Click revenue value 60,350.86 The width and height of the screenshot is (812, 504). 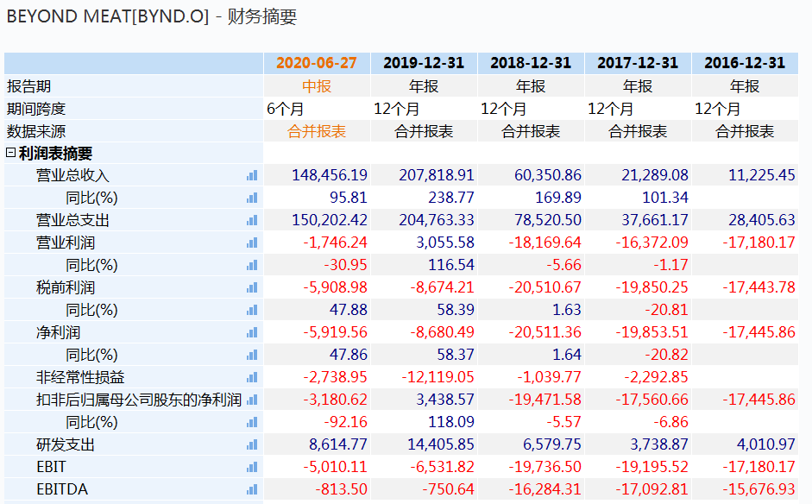pyautogui.click(x=547, y=175)
